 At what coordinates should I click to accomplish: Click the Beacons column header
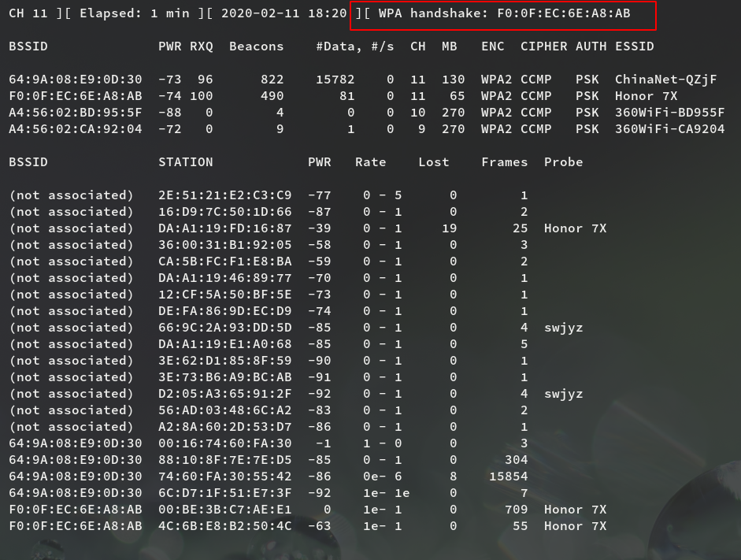[256, 46]
